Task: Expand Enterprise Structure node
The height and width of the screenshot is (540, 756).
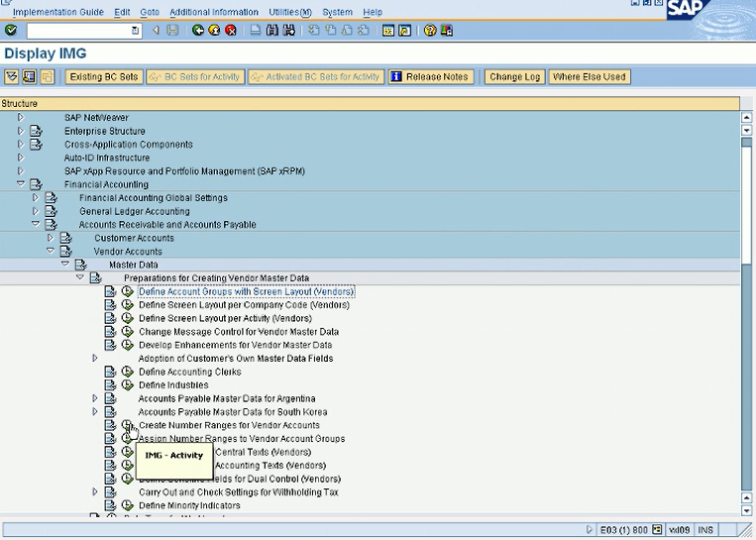Action: coord(20,131)
